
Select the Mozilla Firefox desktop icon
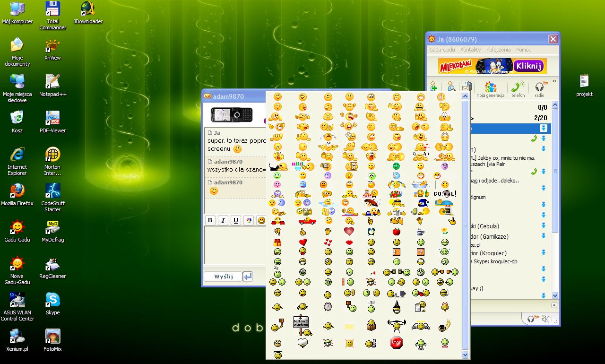(17, 194)
